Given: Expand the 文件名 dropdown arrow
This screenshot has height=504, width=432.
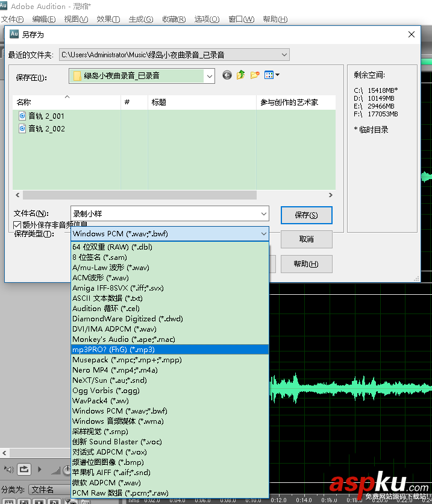Looking at the screenshot, I should coord(264,214).
